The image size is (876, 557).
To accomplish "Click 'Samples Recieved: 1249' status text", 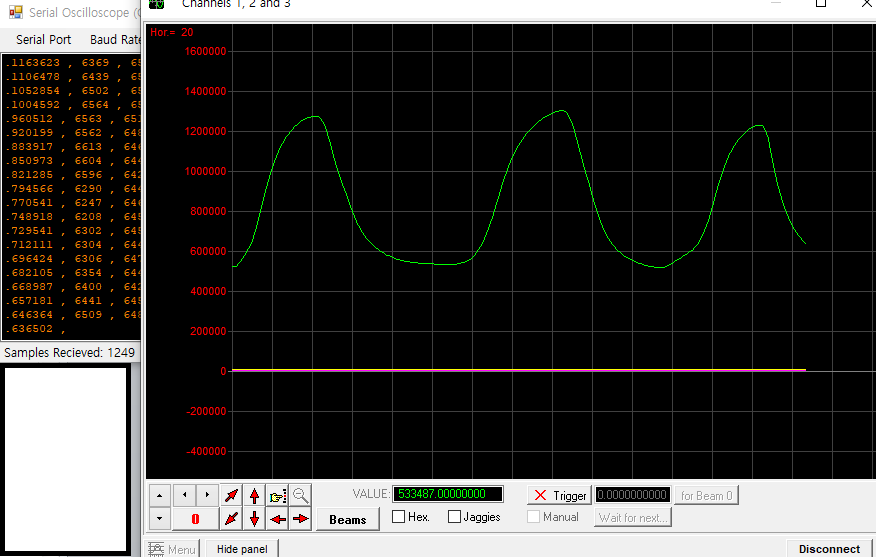I will (x=69, y=353).
